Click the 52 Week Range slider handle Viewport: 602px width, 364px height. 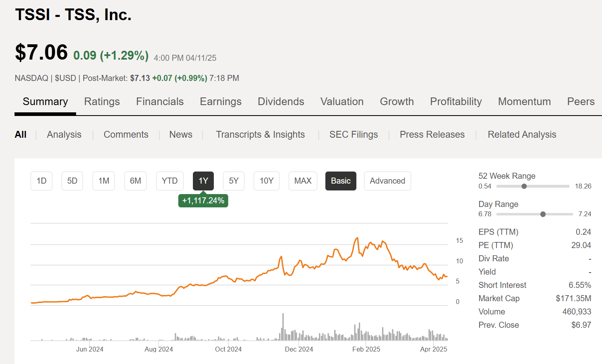(x=524, y=186)
